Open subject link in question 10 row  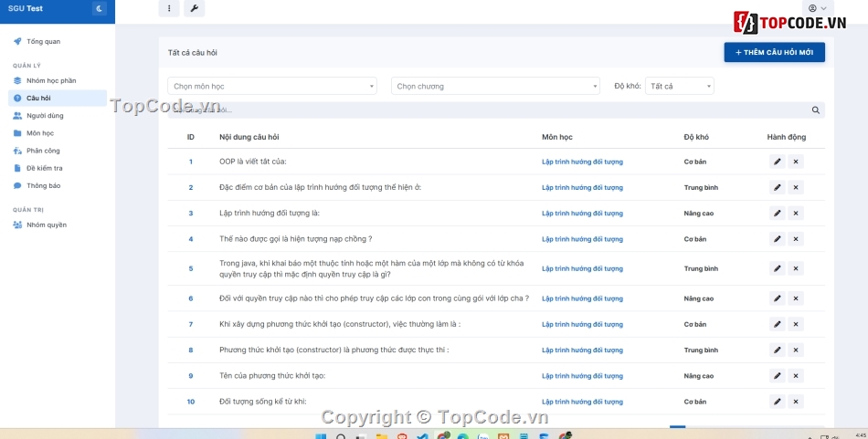[582, 402]
